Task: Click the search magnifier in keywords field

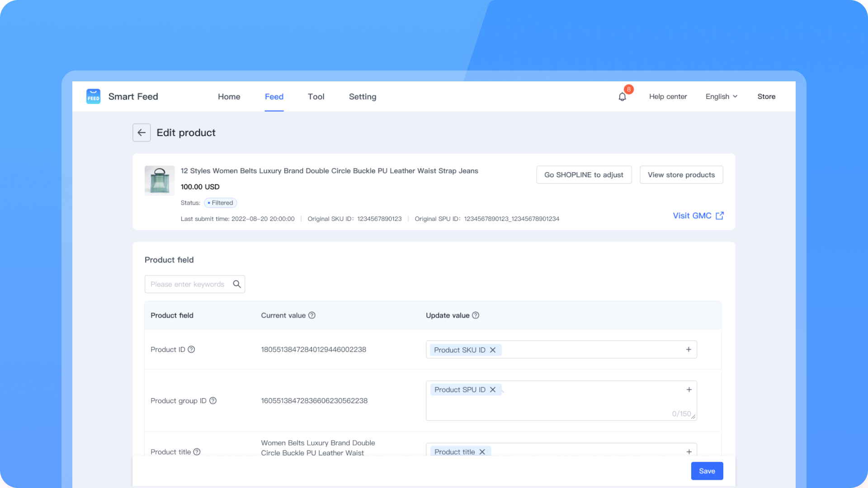Action: 236,284
